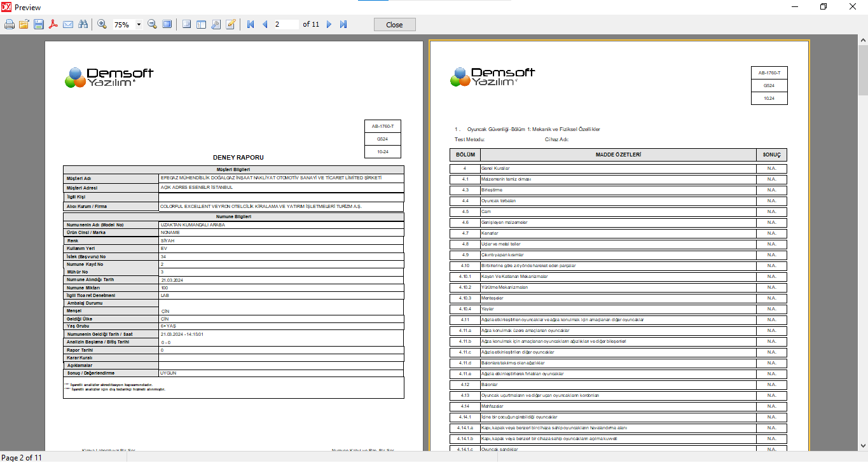This screenshot has width=868, height=463.
Task: Open a report file using folder icon
Action: (24, 24)
